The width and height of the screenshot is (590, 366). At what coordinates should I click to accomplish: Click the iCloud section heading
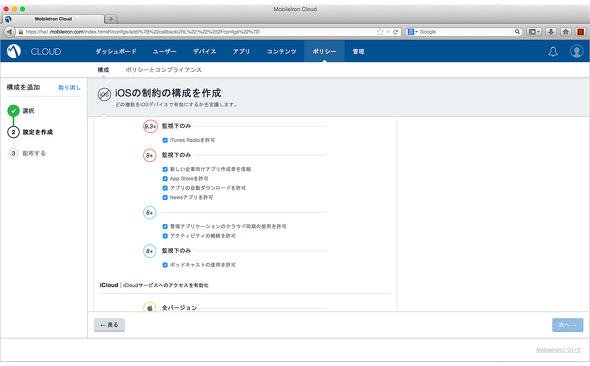point(109,285)
